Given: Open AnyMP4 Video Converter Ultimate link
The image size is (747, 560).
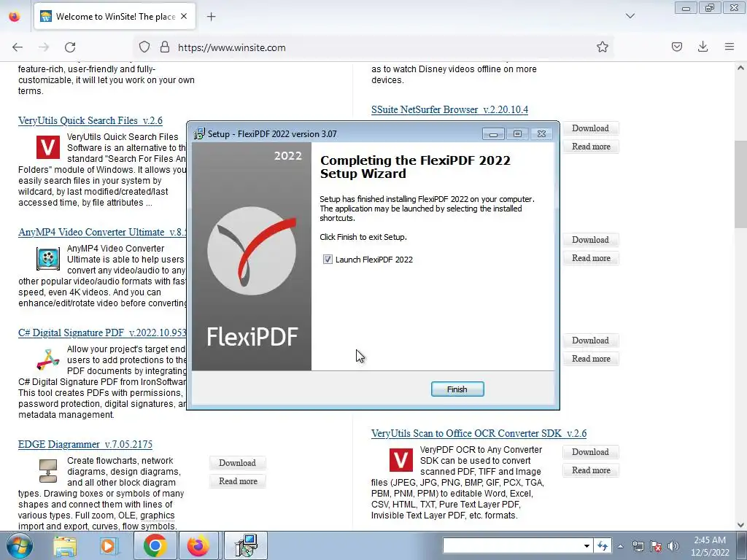Looking at the screenshot, I should pyautogui.click(x=102, y=232).
